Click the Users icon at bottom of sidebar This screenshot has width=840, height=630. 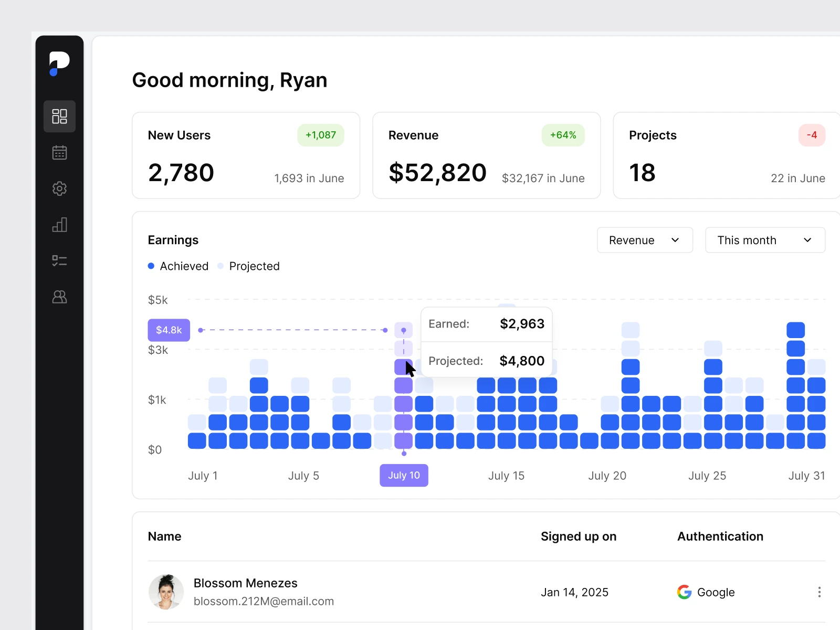click(x=59, y=297)
